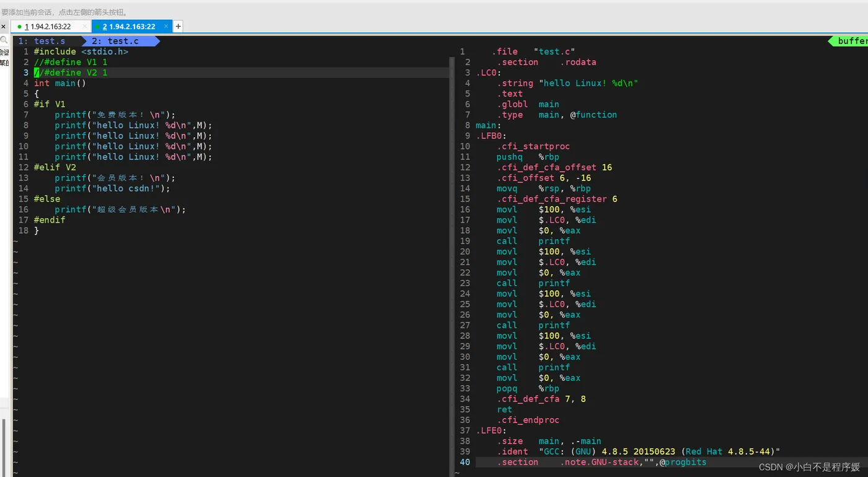Select vim buffer 2: test.c

(x=115, y=41)
